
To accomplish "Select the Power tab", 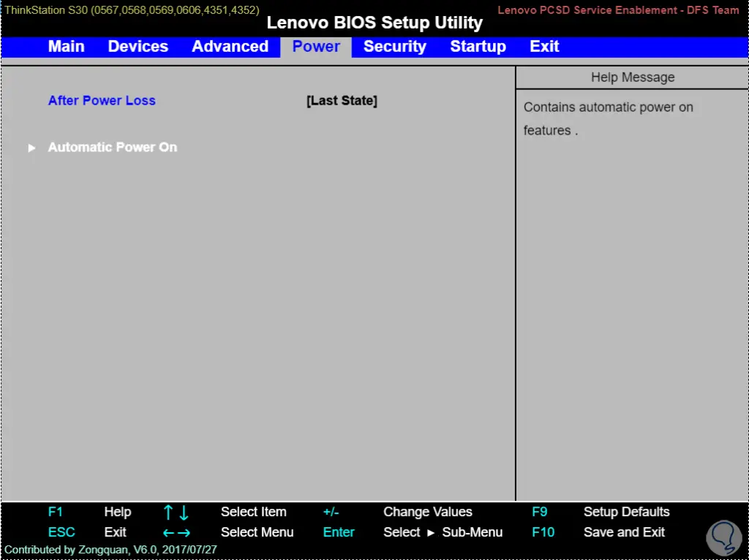I will [x=316, y=47].
